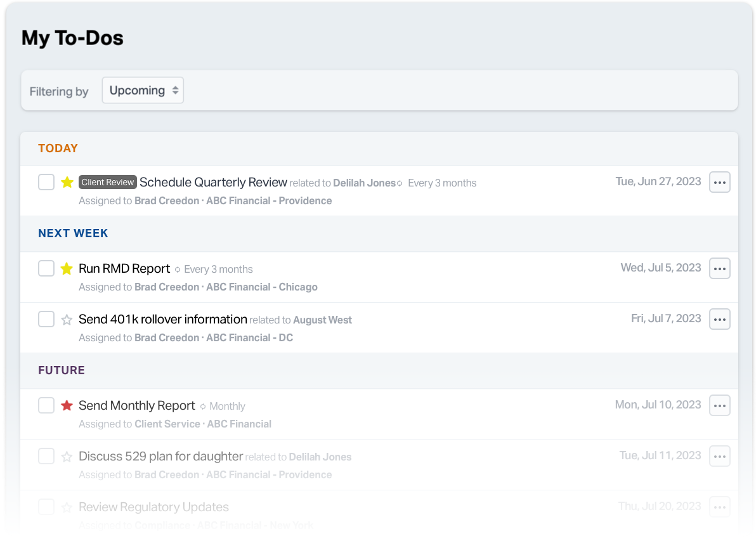
Task: Check the Discuss 529 plan for daughter box
Action: point(46,456)
